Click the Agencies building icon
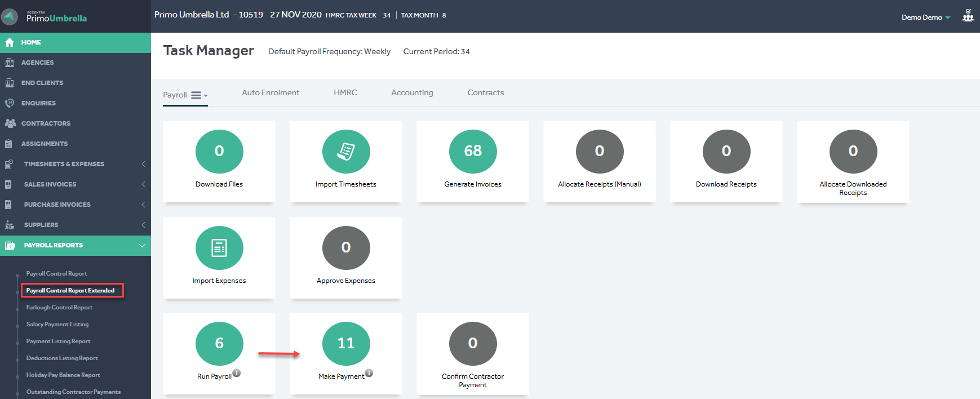This screenshot has width=980, height=399. pos(10,63)
